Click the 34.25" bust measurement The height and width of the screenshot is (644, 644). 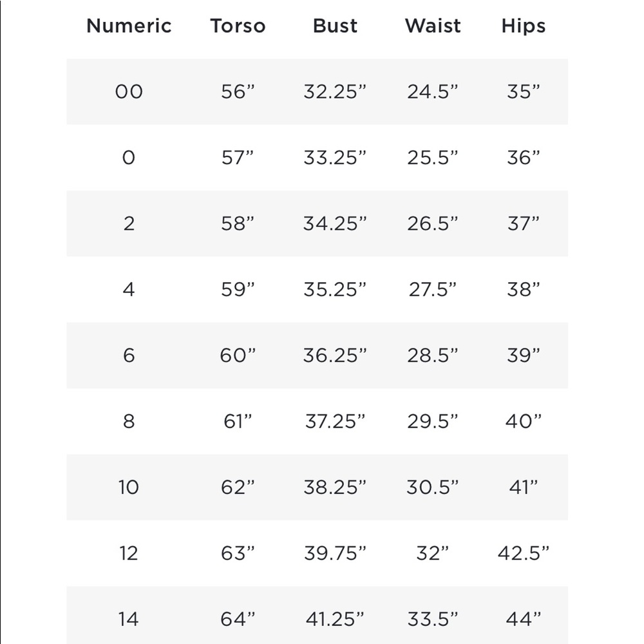click(x=335, y=223)
